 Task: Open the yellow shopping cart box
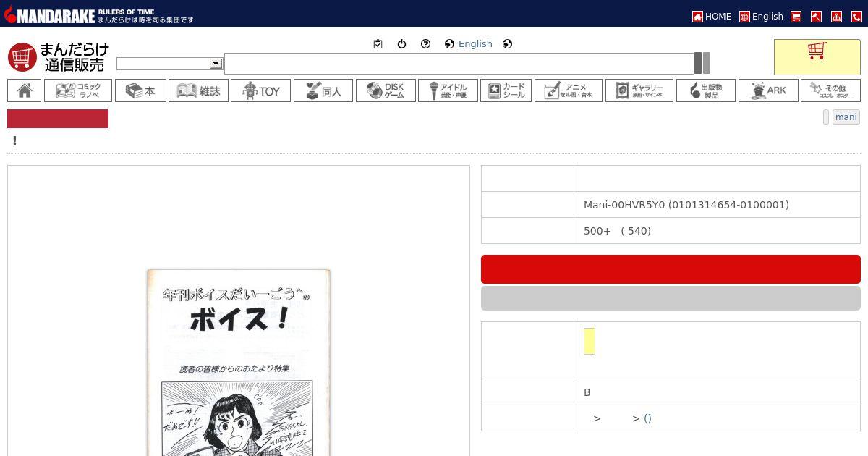click(x=817, y=57)
